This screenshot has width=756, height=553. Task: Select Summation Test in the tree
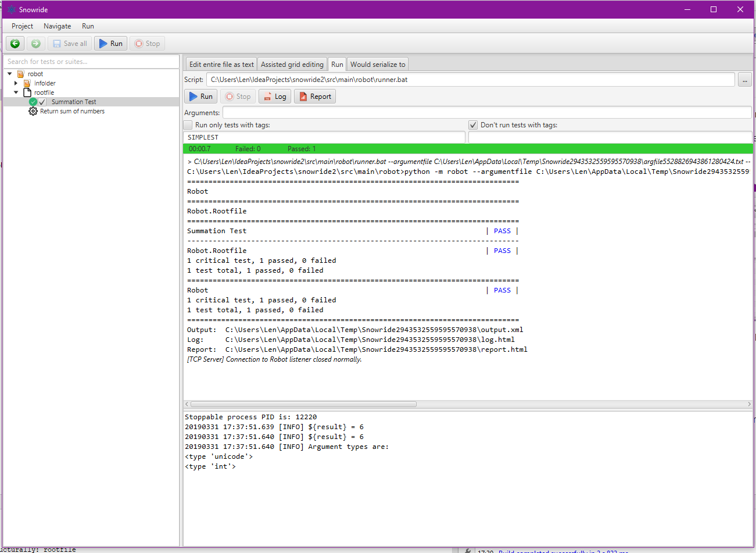click(x=74, y=102)
